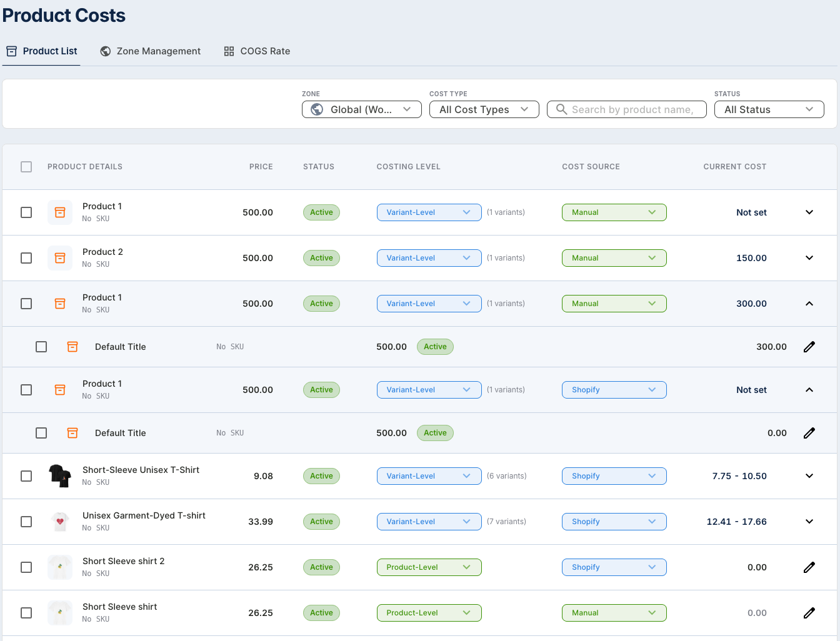Click the Short-Sleeve Unisex T-Shirt name

pos(141,470)
